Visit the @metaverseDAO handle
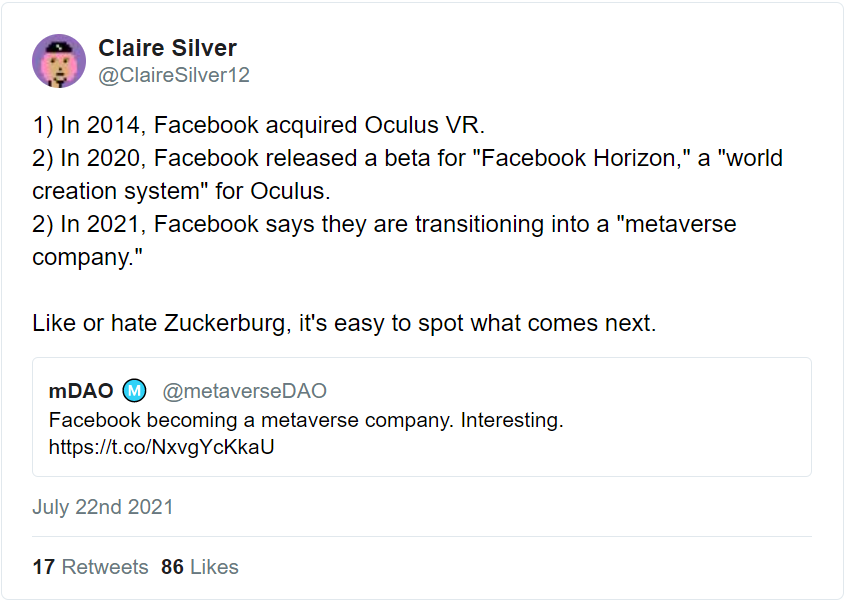 pos(244,391)
